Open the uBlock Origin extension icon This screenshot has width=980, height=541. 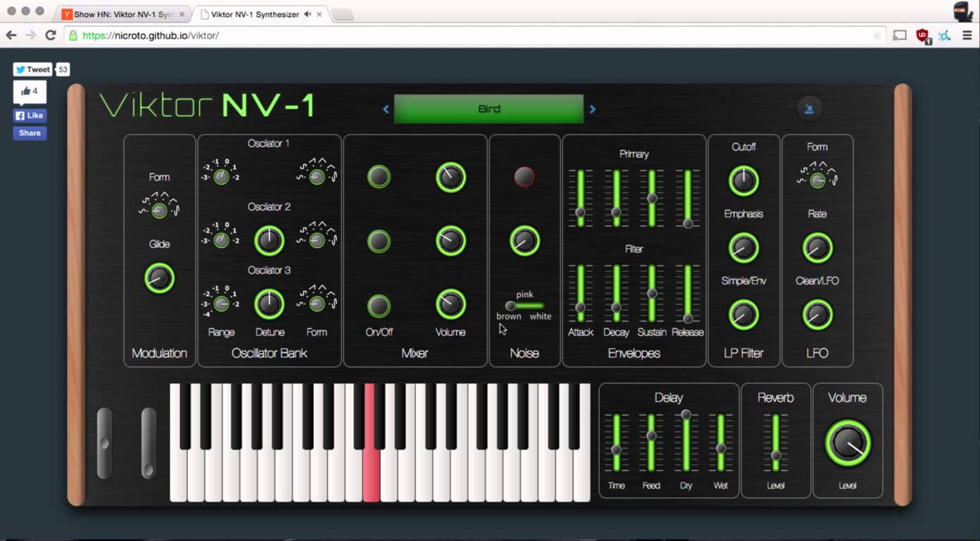point(922,36)
